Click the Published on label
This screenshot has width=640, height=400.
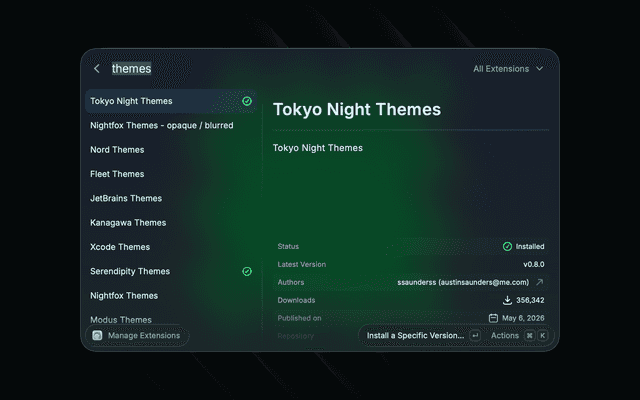pos(299,318)
